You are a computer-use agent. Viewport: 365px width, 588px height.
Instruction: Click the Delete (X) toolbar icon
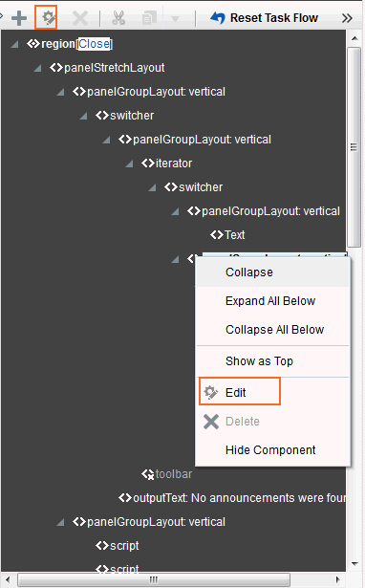pyautogui.click(x=80, y=17)
